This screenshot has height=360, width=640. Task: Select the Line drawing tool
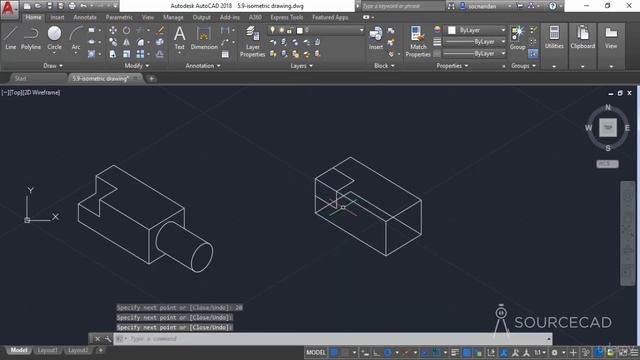(x=11, y=38)
